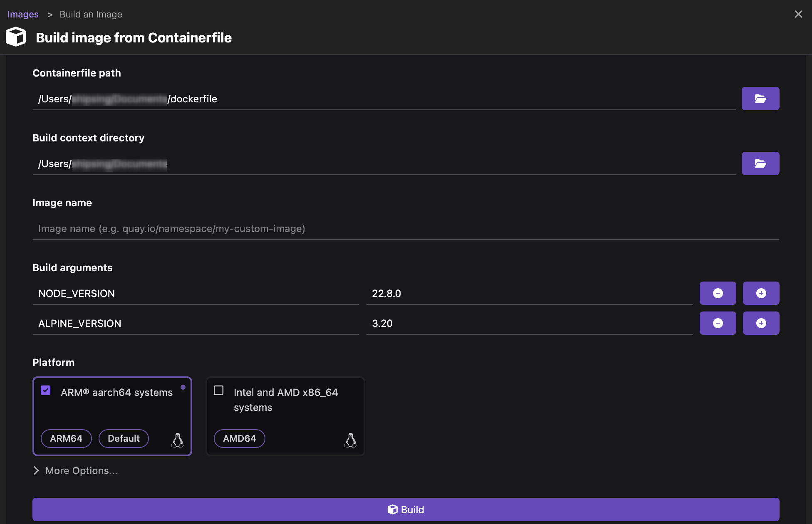Enable Intel and AMD x86_64 systems platform
The height and width of the screenshot is (524, 812).
click(219, 390)
